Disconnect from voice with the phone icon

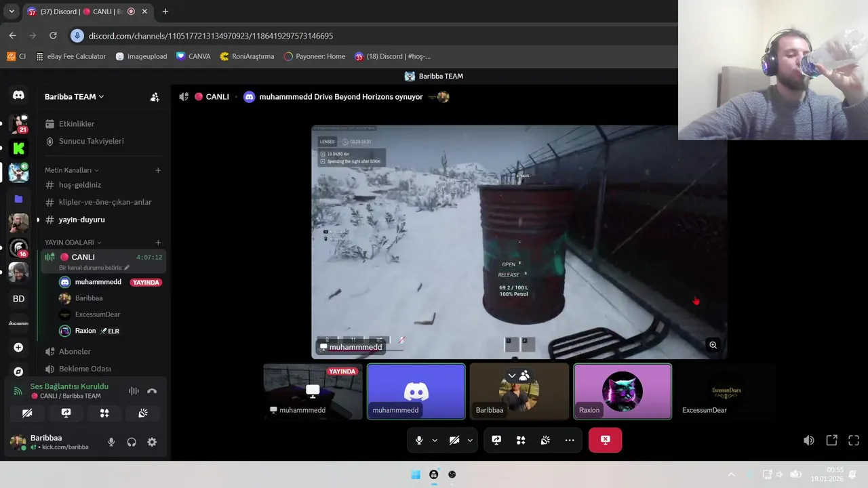click(152, 391)
